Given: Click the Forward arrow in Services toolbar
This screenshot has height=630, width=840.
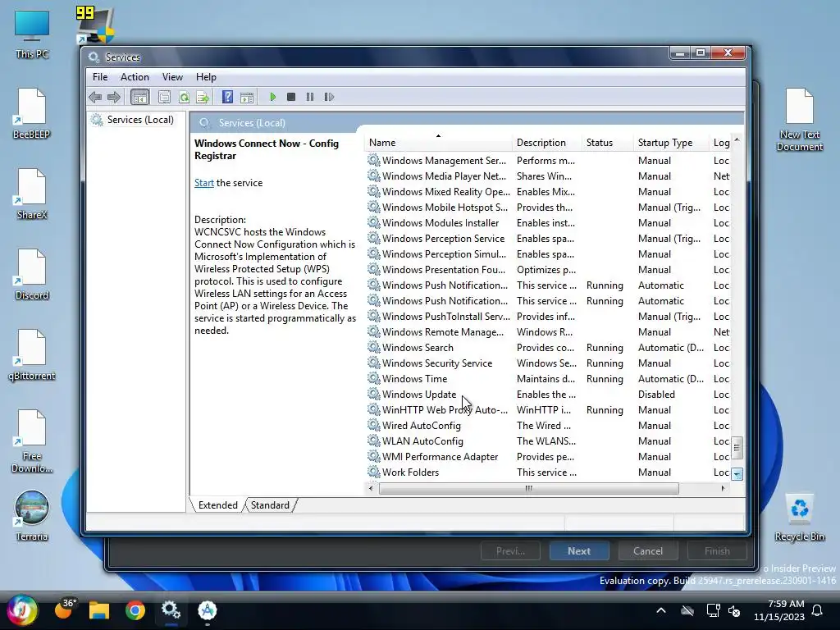Looking at the screenshot, I should [x=113, y=97].
